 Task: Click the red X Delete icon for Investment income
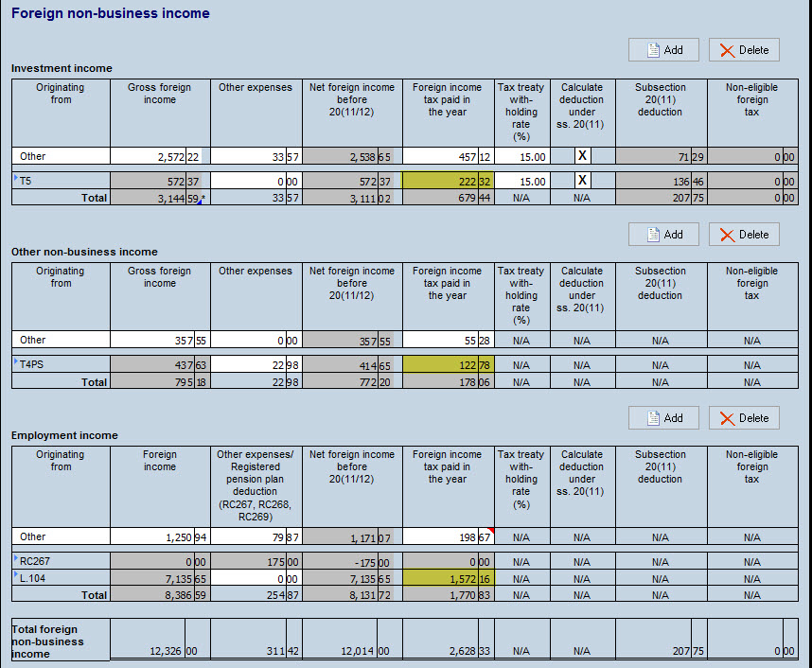(x=727, y=50)
